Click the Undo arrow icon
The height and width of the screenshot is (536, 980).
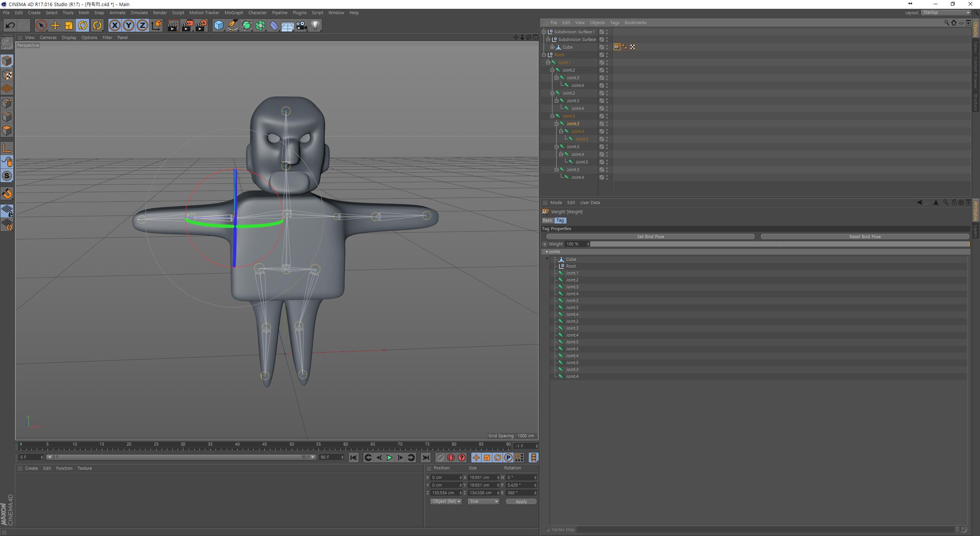tap(10, 26)
